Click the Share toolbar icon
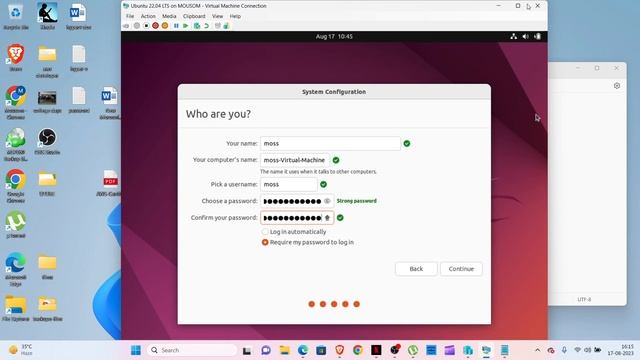 coord(226,26)
